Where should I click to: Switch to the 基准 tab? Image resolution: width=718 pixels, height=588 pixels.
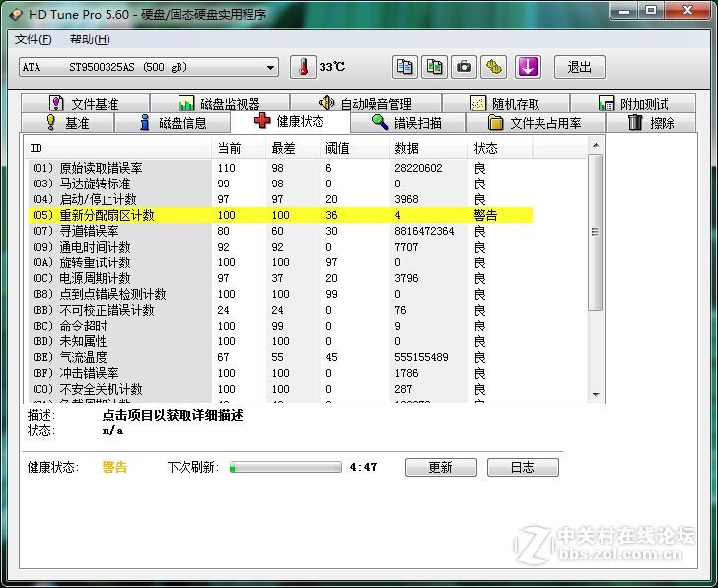[68, 122]
